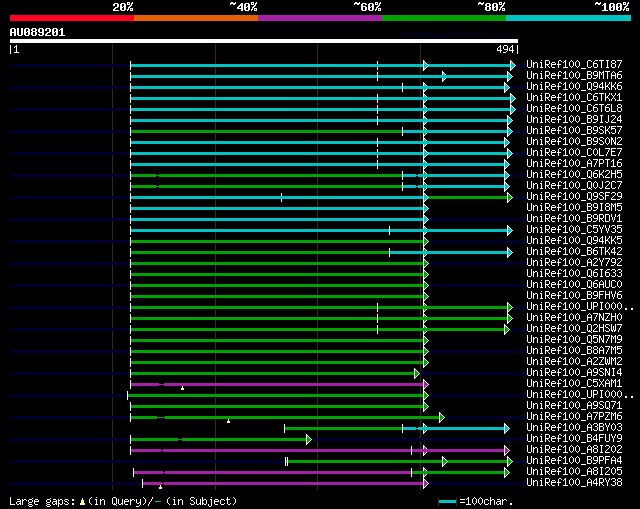Click the UniRef100_A7PZM6 label
640x509 pixels.
coord(574,417)
